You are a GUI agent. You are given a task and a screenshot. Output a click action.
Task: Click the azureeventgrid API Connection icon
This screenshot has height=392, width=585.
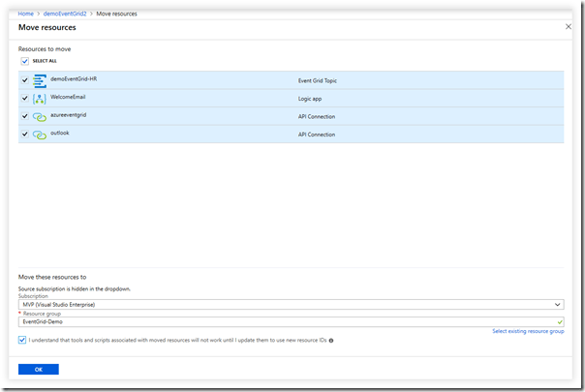click(x=40, y=116)
